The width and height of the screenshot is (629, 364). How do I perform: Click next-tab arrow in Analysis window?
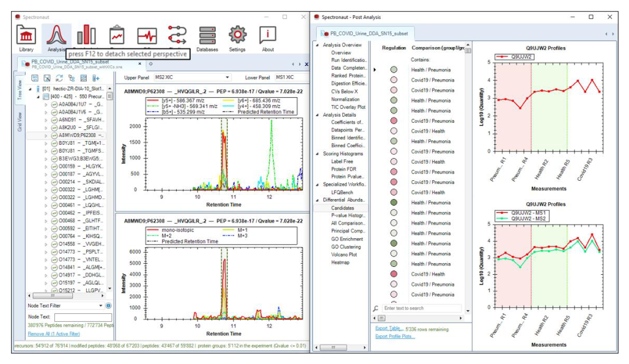[300, 64]
